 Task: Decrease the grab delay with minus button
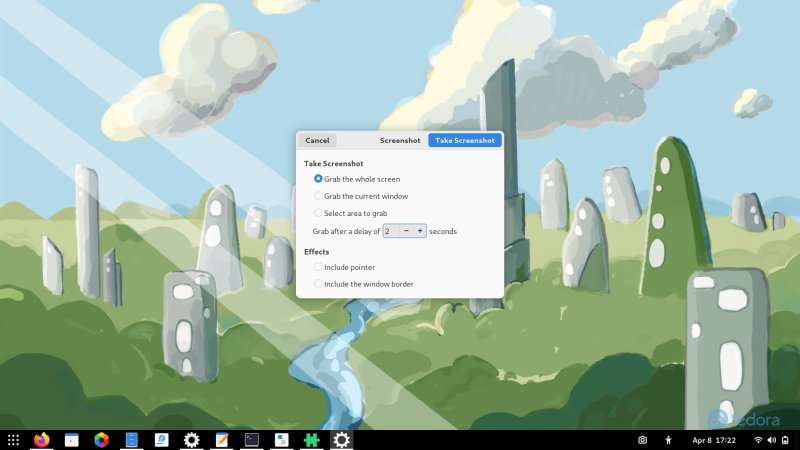point(406,231)
